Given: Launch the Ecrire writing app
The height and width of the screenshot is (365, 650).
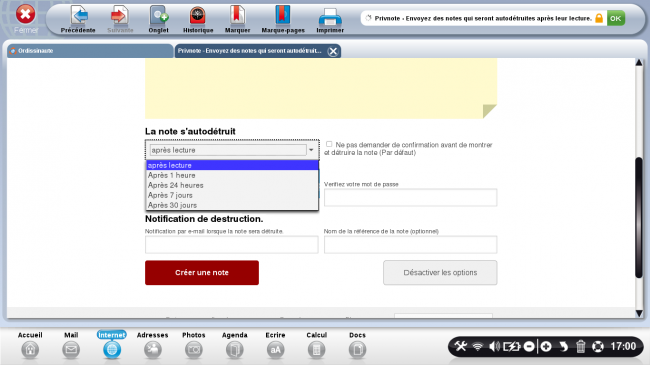Looking at the screenshot, I should coord(276,350).
